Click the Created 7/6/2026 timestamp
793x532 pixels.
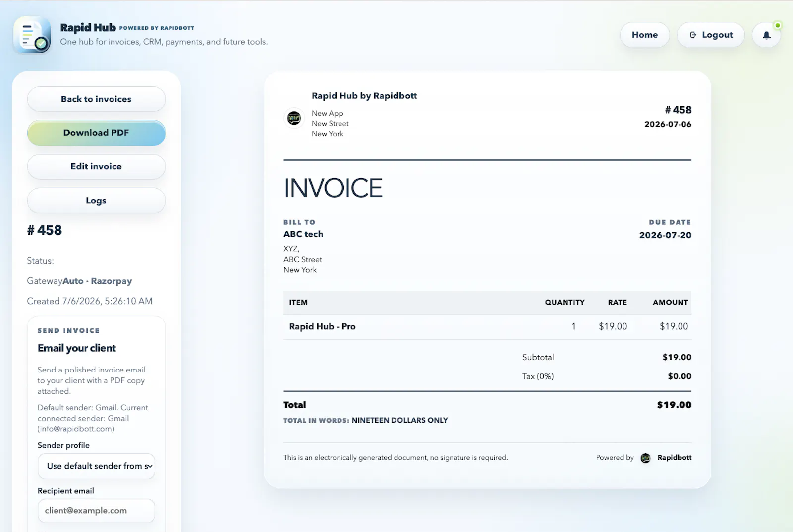[90, 301]
